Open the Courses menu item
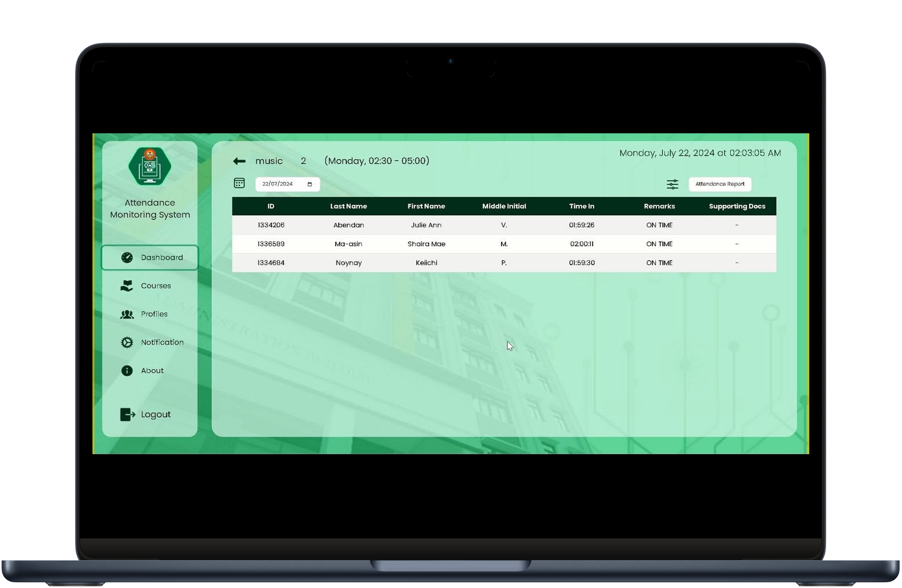Viewport: 902px width, 588px height. click(156, 286)
